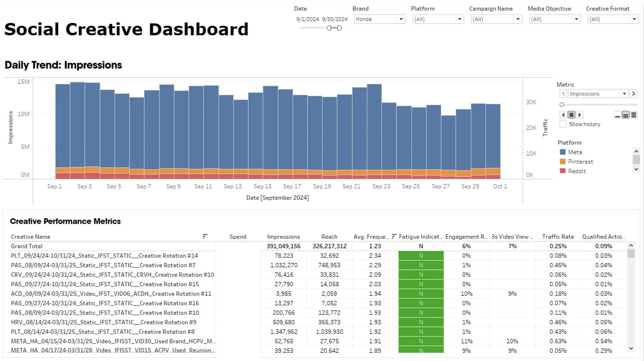644x361 pixels.
Task: Click sort icon beside Avg. Frequency header
Action: (394, 236)
